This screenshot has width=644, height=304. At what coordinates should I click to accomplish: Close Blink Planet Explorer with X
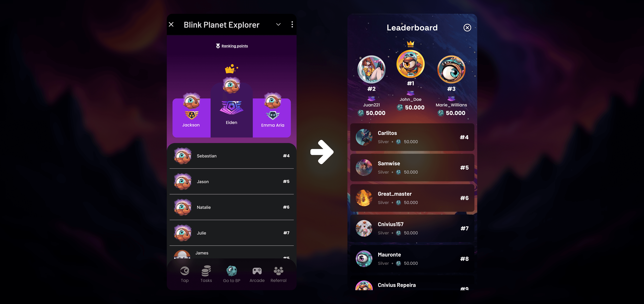[x=171, y=25]
